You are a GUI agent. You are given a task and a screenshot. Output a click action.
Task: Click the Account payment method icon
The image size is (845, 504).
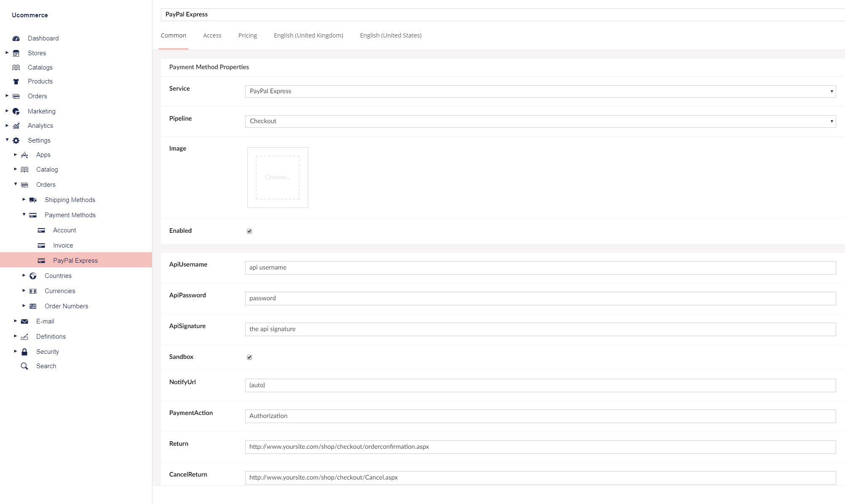[x=41, y=230]
